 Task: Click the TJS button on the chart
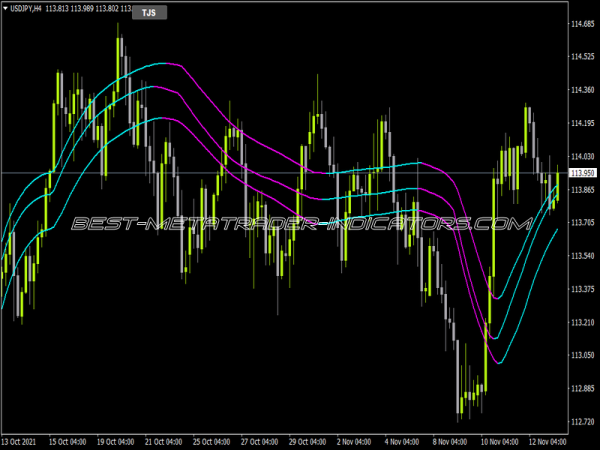(x=148, y=12)
